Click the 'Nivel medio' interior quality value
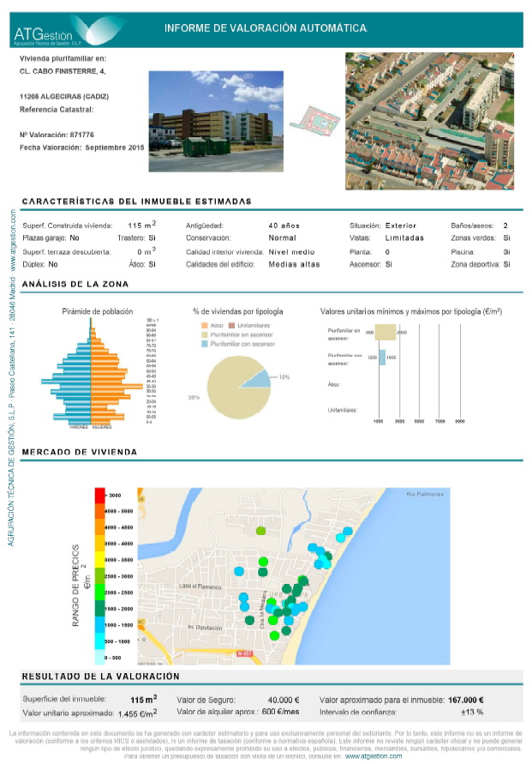The width and height of the screenshot is (532, 764). pyautogui.click(x=292, y=252)
